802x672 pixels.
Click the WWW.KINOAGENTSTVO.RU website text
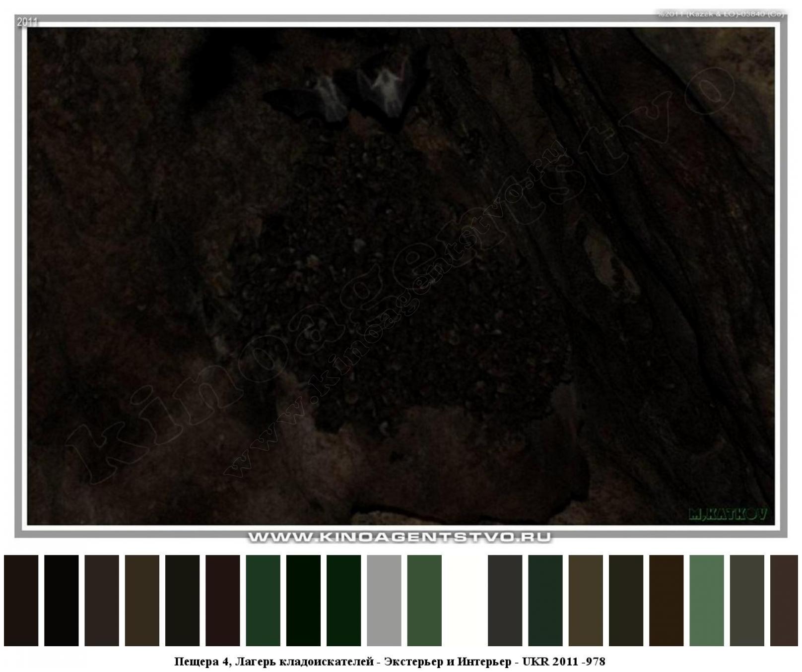pos(400,538)
